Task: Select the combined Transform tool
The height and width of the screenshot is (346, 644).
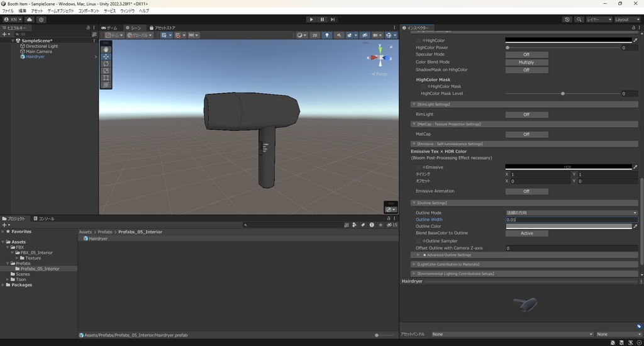Action: (x=106, y=85)
